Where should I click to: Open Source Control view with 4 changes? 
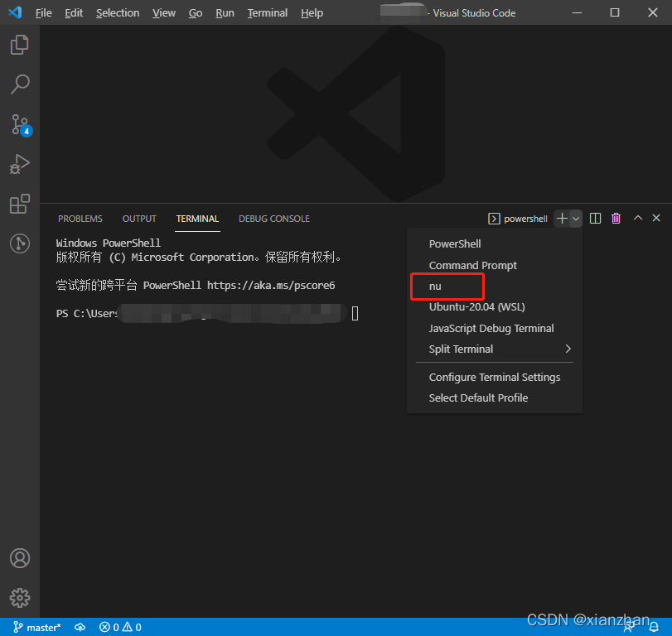click(x=21, y=125)
